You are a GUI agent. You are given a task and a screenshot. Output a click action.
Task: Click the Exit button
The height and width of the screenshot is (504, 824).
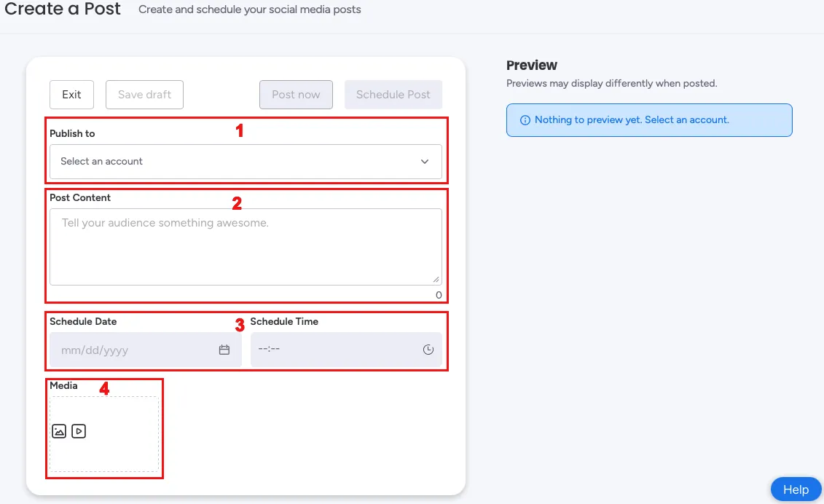click(x=71, y=95)
